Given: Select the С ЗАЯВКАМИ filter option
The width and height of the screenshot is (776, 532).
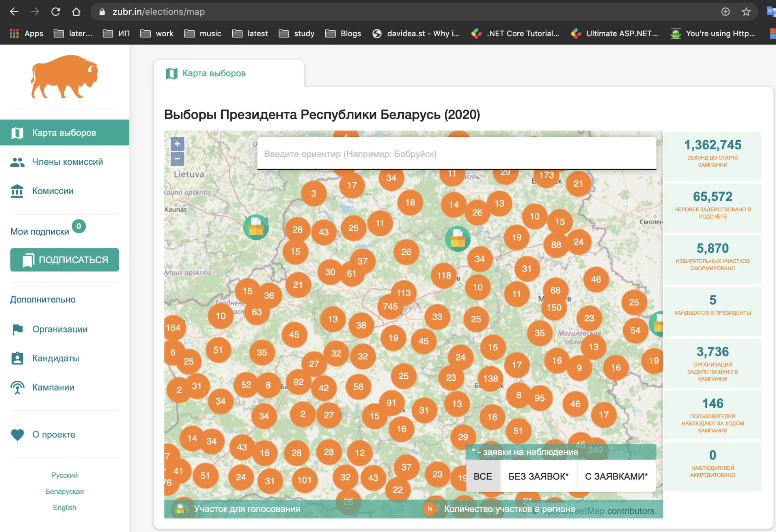Looking at the screenshot, I should (616, 476).
